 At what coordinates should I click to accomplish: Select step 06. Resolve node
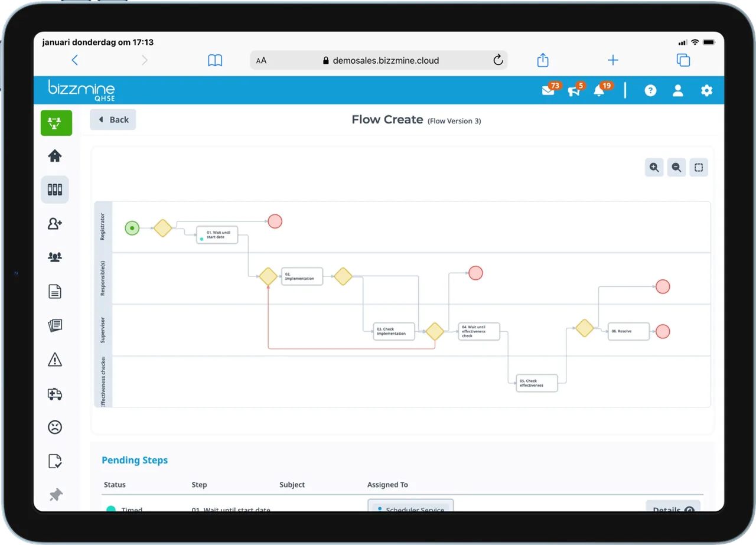pyautogui.click(x=629, y=331)
